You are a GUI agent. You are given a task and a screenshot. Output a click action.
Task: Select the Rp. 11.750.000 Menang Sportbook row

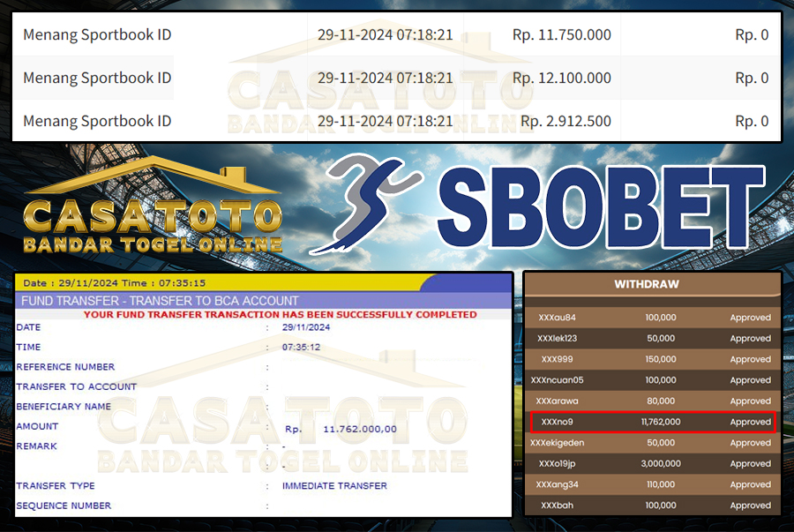pyautogui.click(x=396, y=35)
